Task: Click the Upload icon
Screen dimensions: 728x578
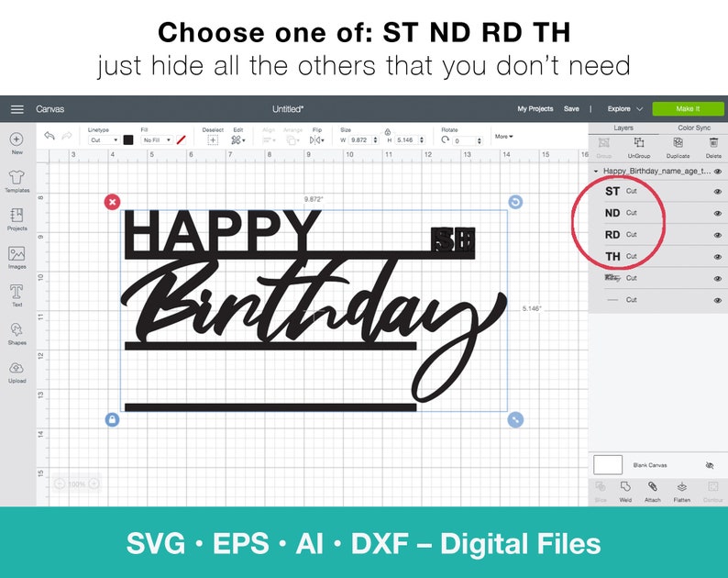Action: [17, 368]
